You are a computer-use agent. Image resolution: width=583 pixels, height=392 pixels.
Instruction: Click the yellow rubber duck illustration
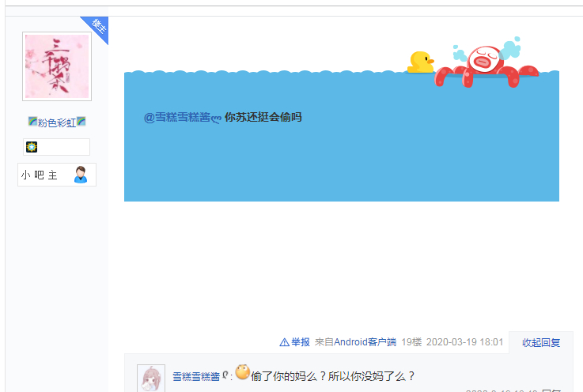tap(421, 62)
